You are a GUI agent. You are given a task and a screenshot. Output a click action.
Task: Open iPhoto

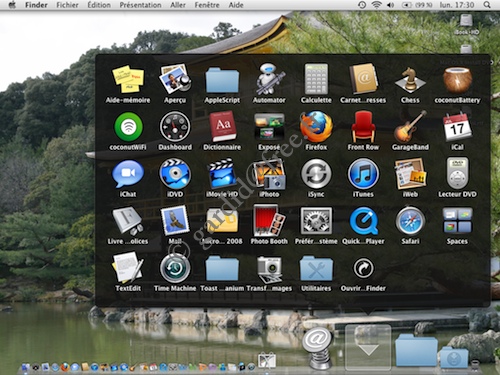tap(269, 174)
